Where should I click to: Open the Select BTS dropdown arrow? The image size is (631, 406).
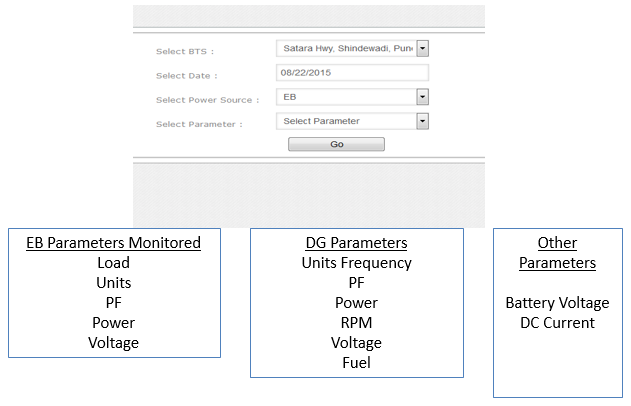click(422, 48)
